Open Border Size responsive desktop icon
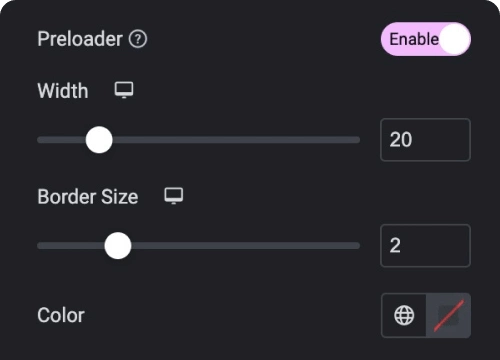The height and width of the screenshot is (360, 500). click(174, 196)
